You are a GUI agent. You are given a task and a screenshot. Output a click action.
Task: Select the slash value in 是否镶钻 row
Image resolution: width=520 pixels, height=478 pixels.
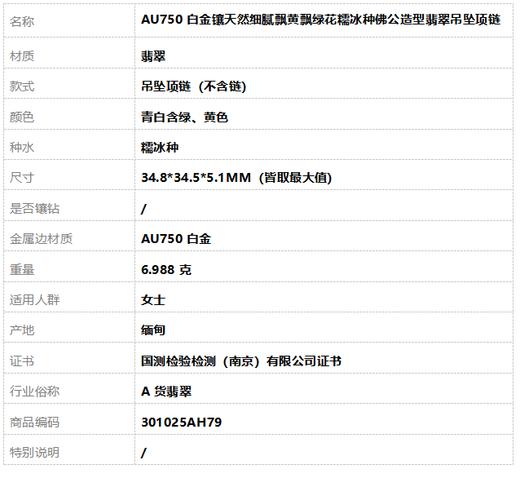point(144,209)
